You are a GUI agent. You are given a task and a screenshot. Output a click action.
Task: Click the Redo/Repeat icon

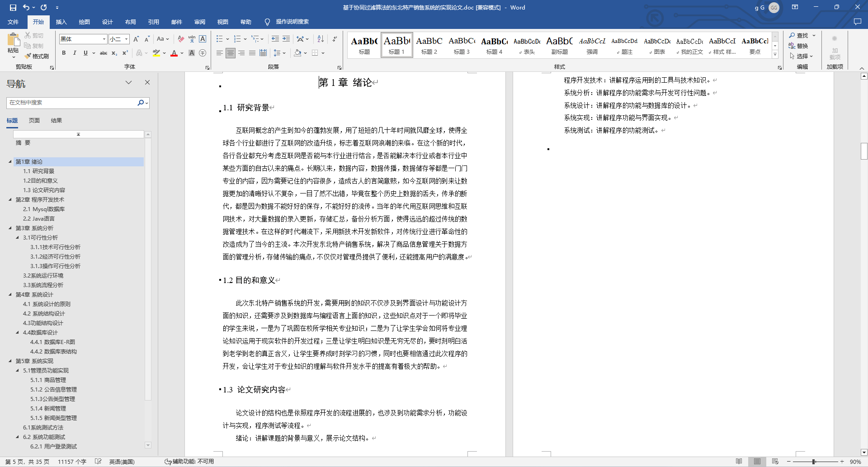point(44,7)
